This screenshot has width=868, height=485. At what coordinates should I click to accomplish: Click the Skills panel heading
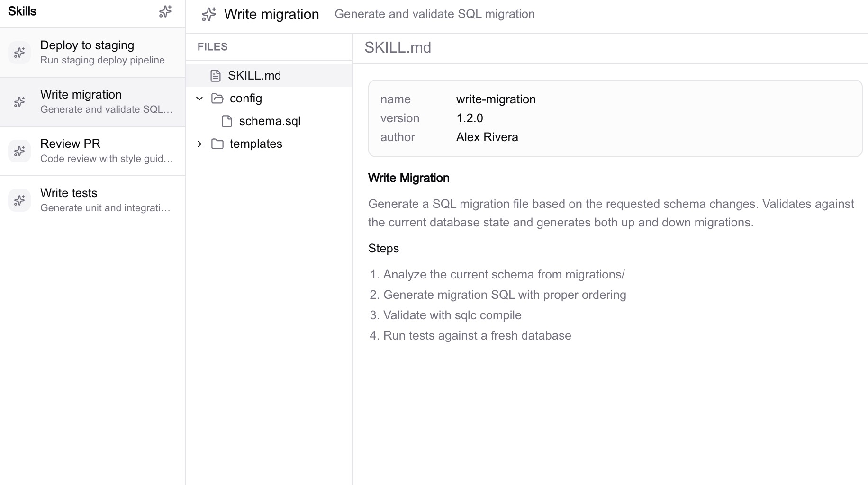coord(22,11)
